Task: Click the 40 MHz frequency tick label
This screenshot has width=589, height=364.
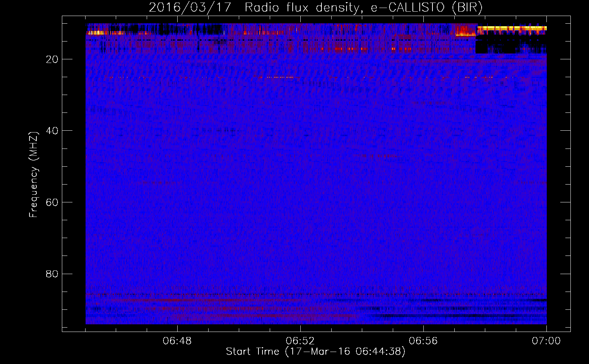Action: tap(52, 131)
